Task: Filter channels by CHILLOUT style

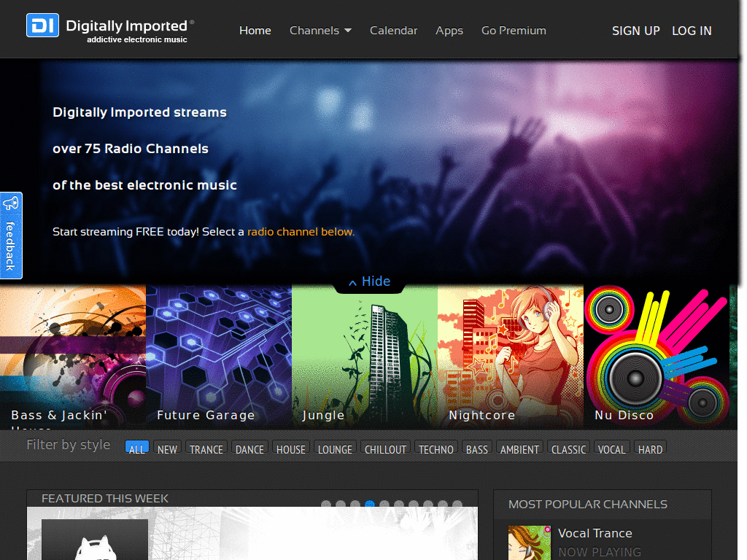Action: pyautogui.click(x=385, y=448)
